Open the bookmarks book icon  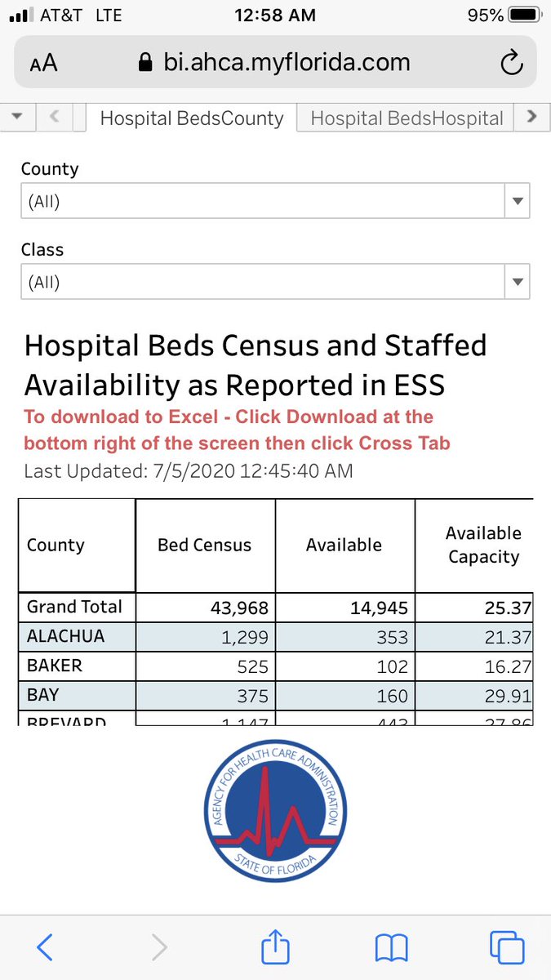[392, 947]
